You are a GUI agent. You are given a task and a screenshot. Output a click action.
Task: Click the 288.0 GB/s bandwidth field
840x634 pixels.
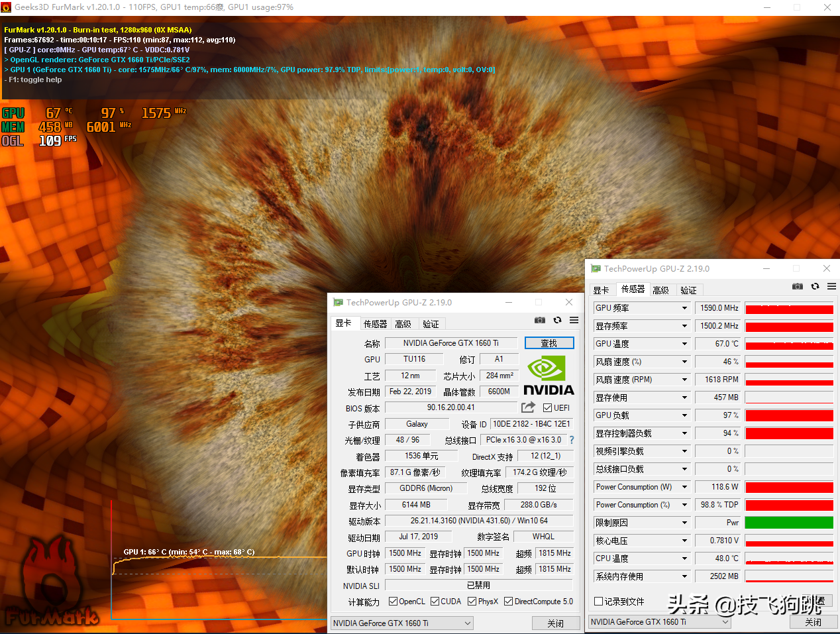click(x=539, y=505)
